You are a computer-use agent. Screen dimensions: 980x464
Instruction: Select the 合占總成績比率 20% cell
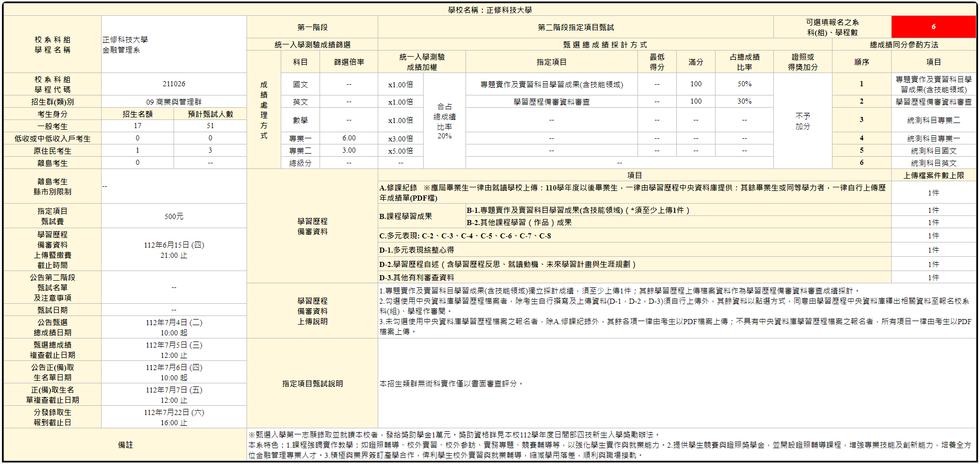coord(444,121)
